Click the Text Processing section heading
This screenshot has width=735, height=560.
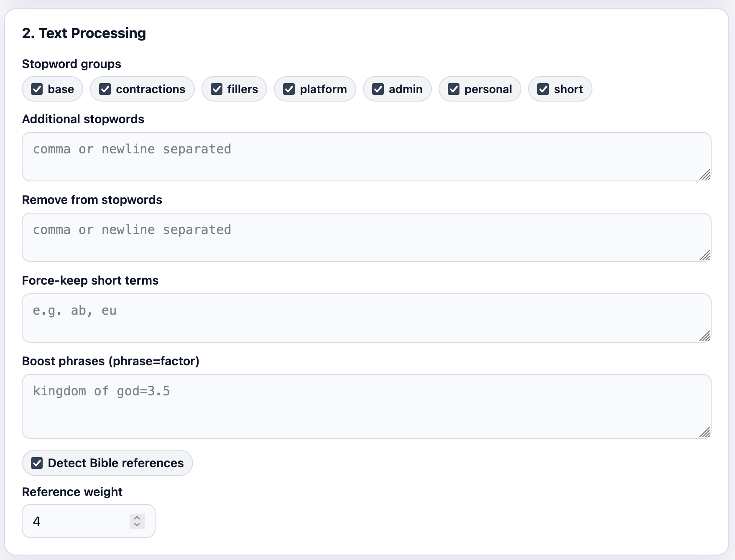pos(84,33)
